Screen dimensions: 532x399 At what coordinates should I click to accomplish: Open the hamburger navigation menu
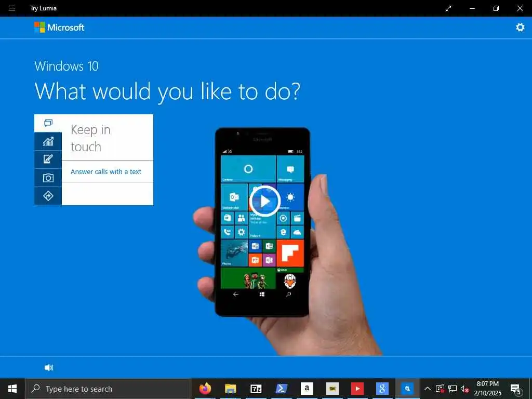12,8
